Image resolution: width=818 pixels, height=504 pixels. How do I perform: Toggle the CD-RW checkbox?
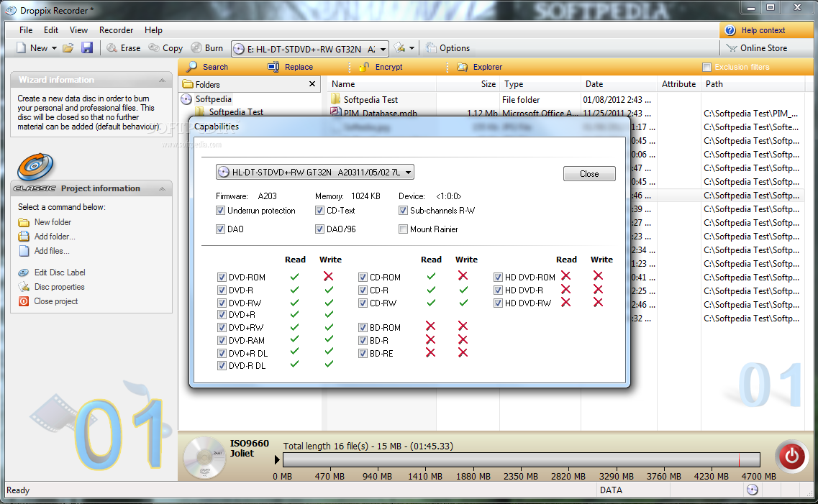click(x=363, y=303)
